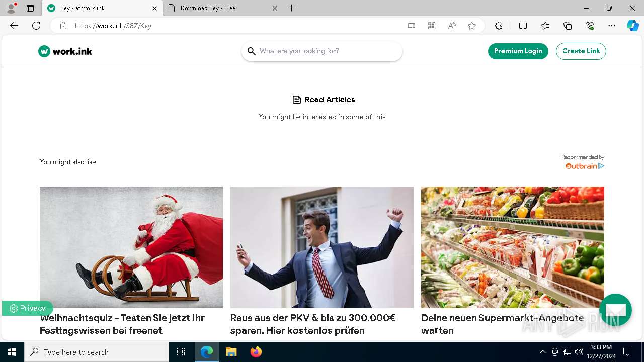Open Collections panel
Viewport: 644px width, 362px height.
(x=568, y=26)
